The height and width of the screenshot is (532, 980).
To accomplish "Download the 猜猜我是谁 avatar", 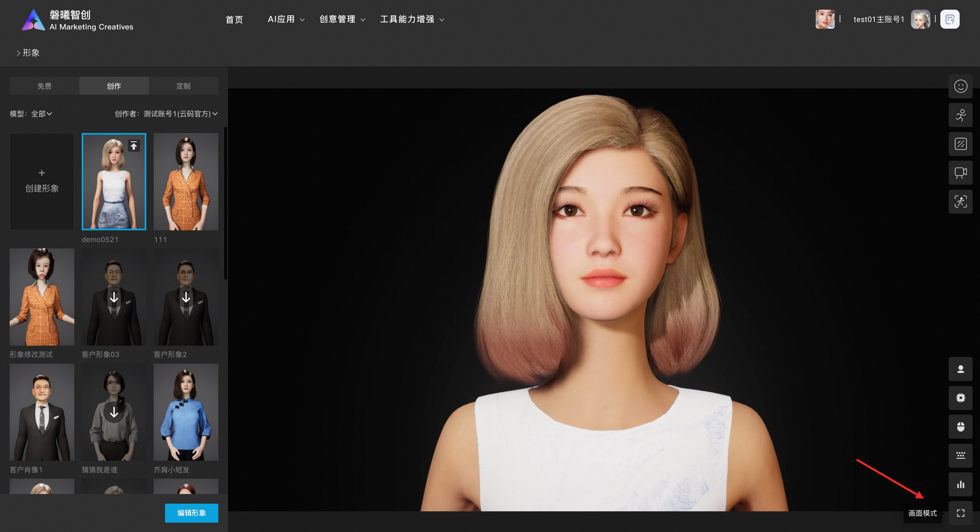I will point(114,413).
